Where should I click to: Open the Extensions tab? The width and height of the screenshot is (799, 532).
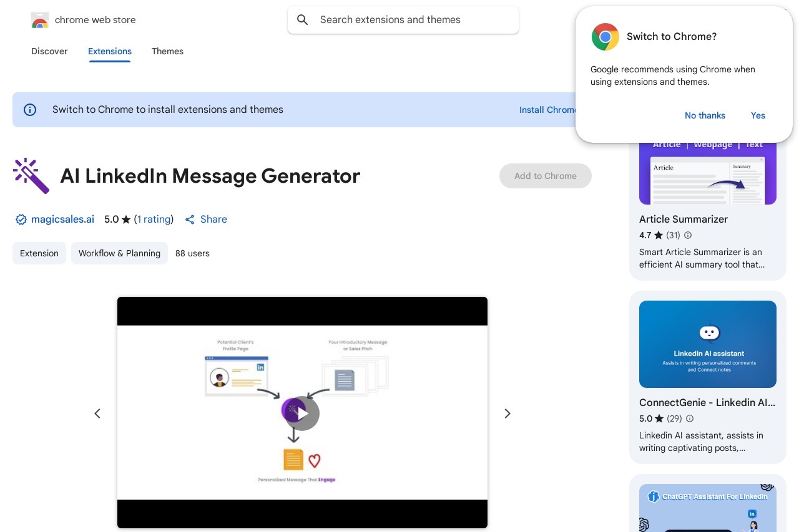click(x=110, y=51)
